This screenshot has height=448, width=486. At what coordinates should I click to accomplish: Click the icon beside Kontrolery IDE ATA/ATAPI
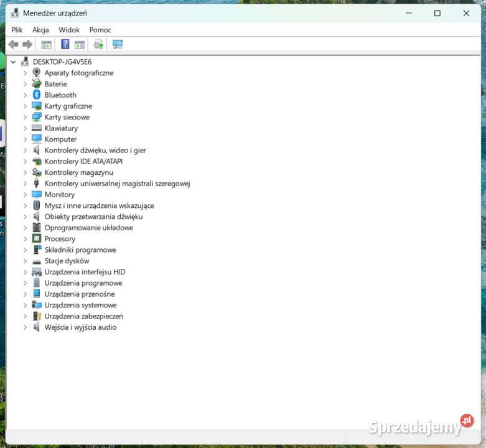(x=37, y=161)
